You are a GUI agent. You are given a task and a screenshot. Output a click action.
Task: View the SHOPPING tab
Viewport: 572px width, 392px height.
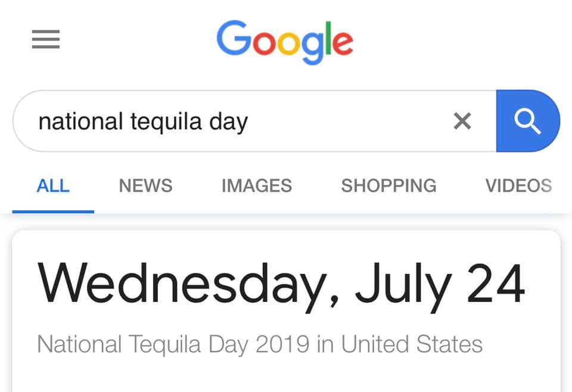click(389, 186)
